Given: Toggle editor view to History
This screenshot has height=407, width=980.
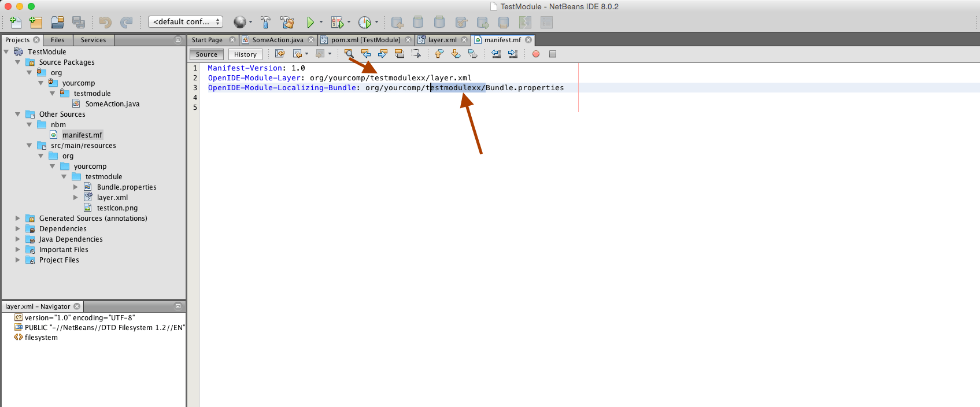Looking at the screenshot, I should (x=245, y=54).
